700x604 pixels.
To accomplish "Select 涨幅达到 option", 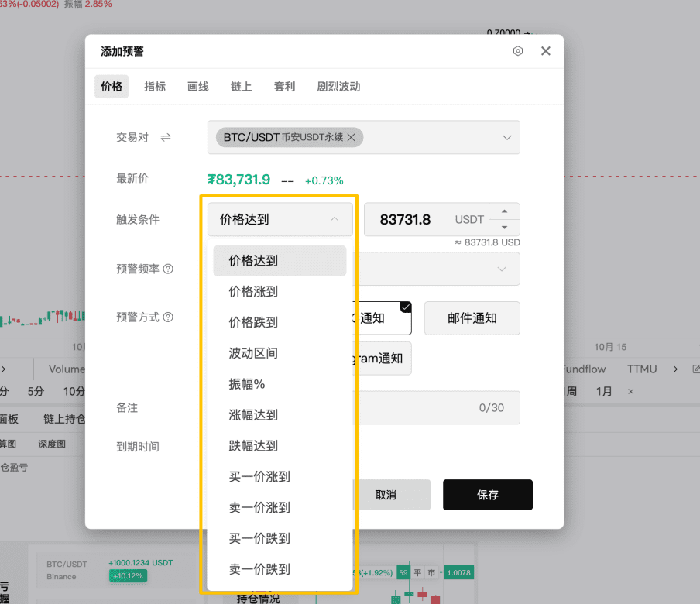I will 280,415.
